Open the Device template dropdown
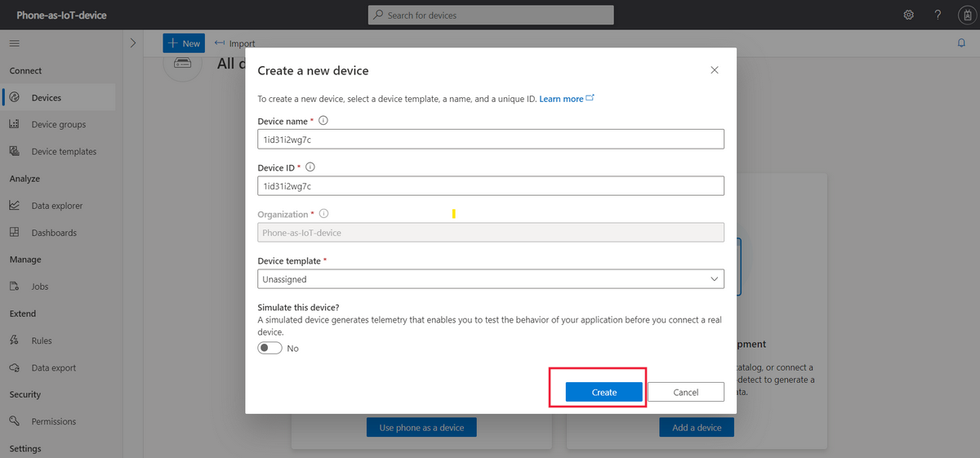 coord(491,279)
